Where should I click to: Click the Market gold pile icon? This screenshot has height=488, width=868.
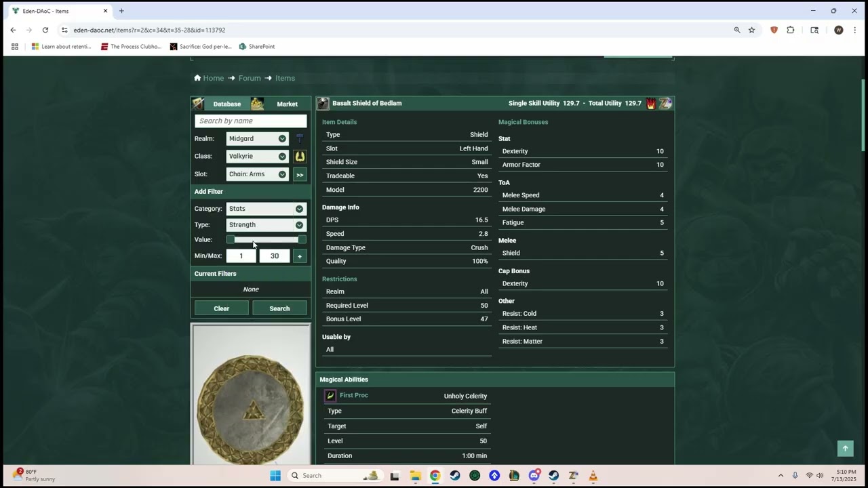257,104
